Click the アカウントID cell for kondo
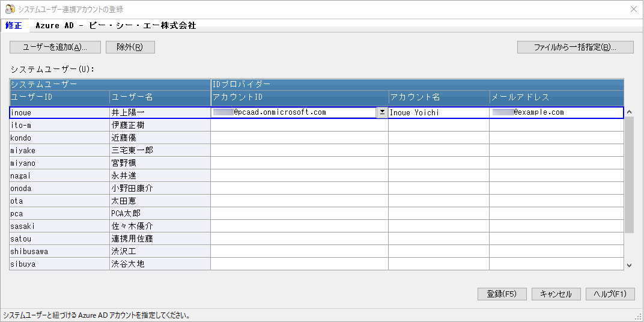The height and width of the screenshot is (322, 644). pos(299,138)
